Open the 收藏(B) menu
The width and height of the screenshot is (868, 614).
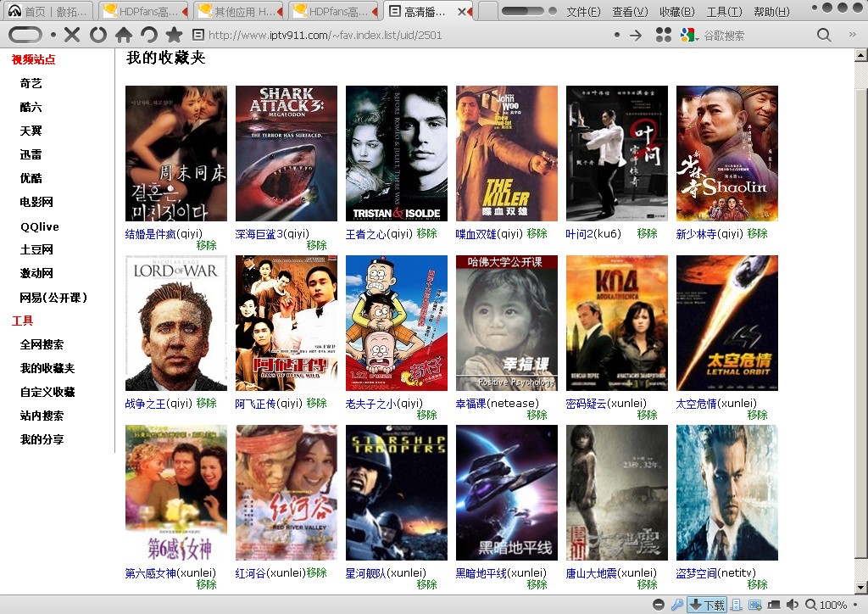point(677,12)
